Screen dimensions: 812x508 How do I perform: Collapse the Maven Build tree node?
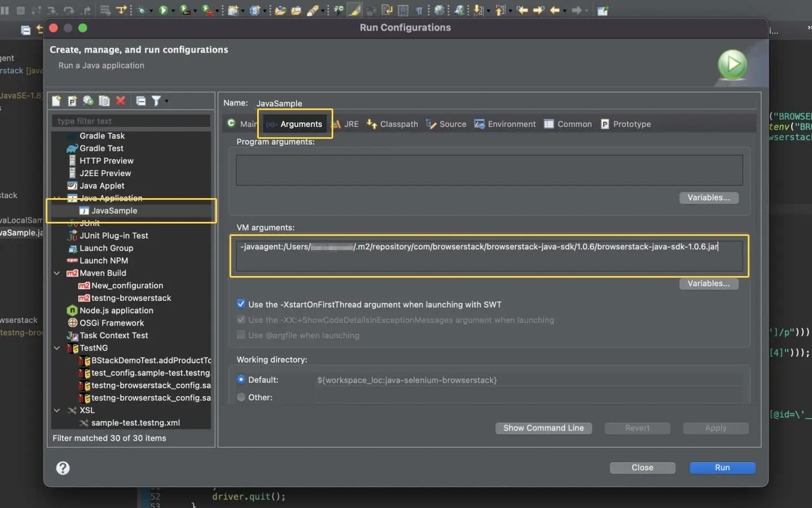[x=57, y=273]
